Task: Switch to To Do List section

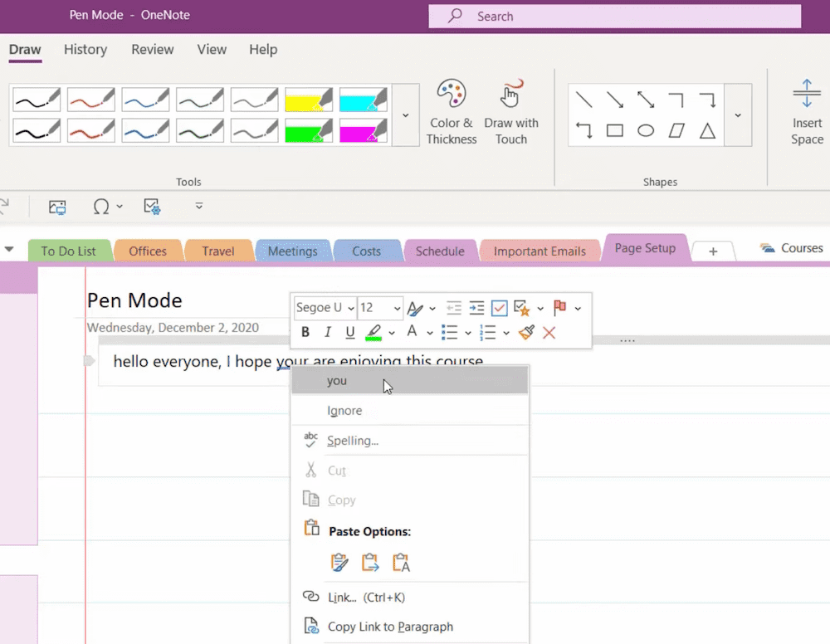Action: [x=68, y=251]
